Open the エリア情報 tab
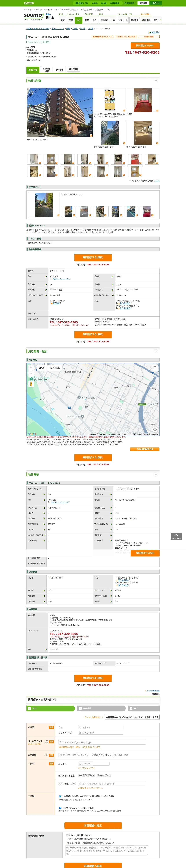 pos(73,69)
